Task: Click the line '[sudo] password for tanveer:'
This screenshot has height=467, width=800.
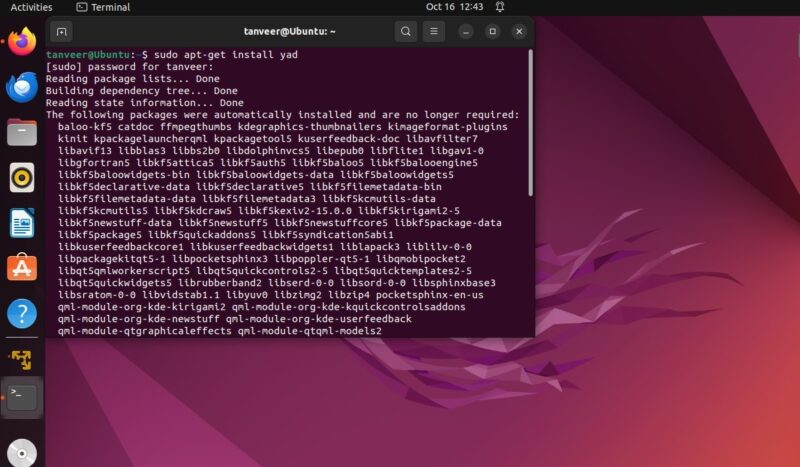Action: (130, 67)
